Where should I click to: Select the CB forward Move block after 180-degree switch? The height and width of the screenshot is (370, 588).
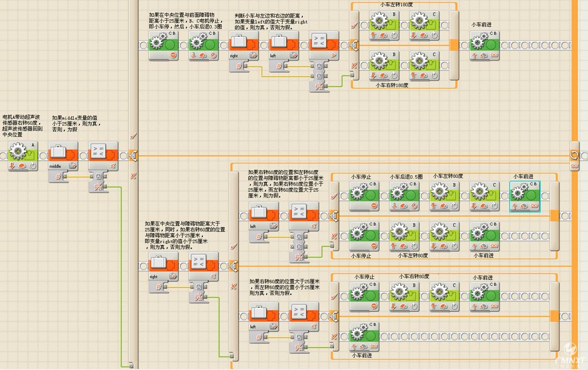click(485, 45)
